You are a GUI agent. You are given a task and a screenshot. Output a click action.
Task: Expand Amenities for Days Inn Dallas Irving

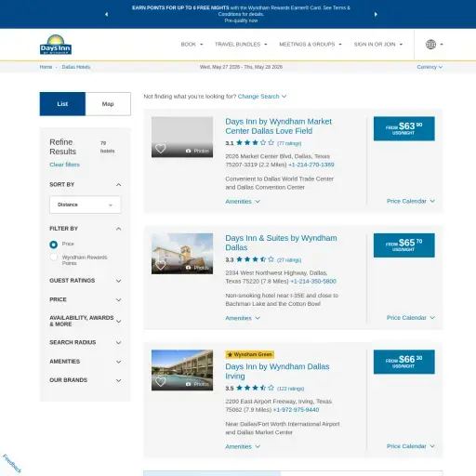tap(243, 446)
